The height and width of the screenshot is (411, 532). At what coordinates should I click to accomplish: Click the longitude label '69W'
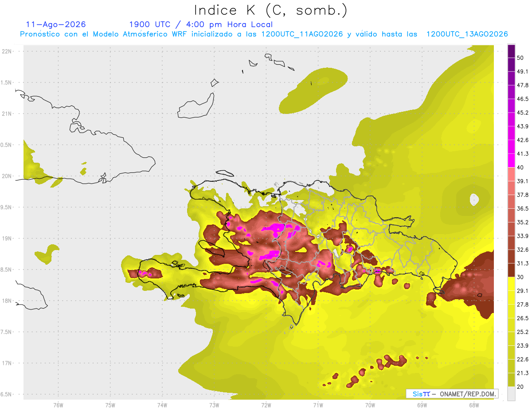click(x=422, y=405)
